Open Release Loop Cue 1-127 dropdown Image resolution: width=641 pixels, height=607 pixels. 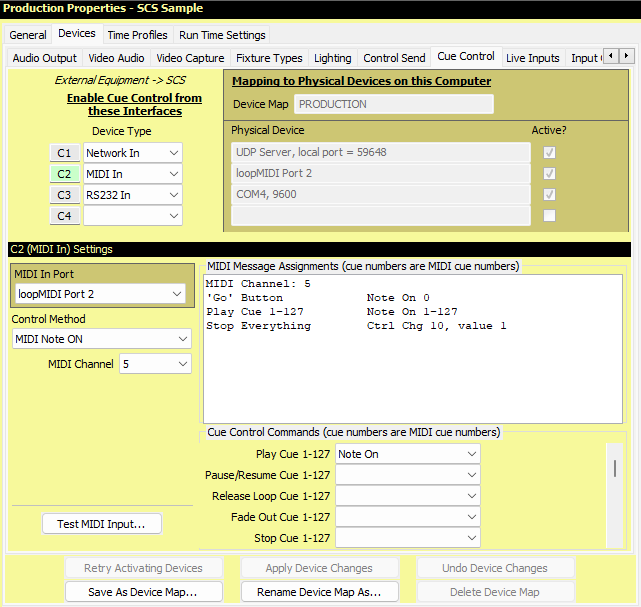[408, 496]
